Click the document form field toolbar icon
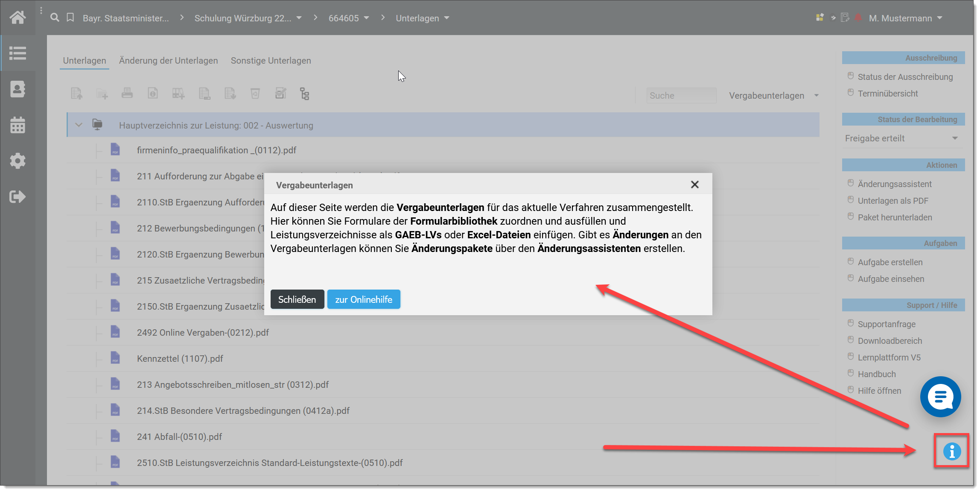Image resolution: width=980 pixels, height=492 pixels. [x=204, y=94]
